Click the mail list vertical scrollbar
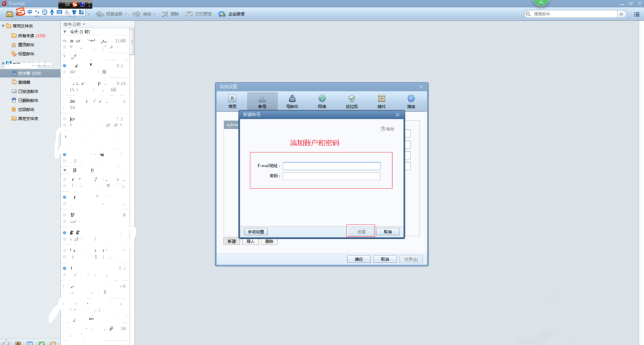 click(132, 41)
